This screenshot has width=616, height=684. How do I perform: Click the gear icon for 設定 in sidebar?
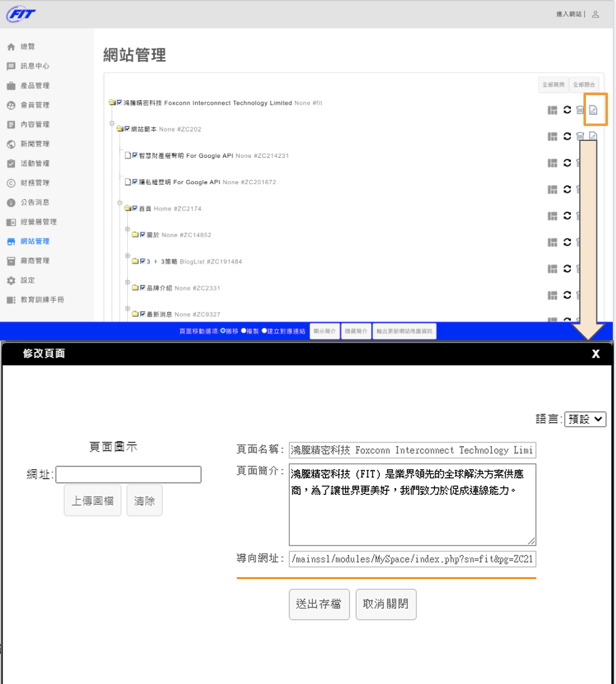click(11, 281)
